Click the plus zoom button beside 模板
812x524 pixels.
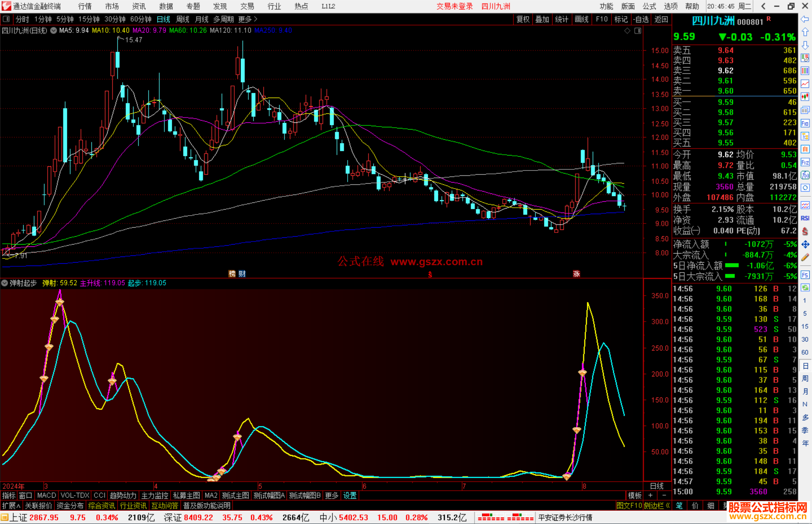(x=651, y=495)
